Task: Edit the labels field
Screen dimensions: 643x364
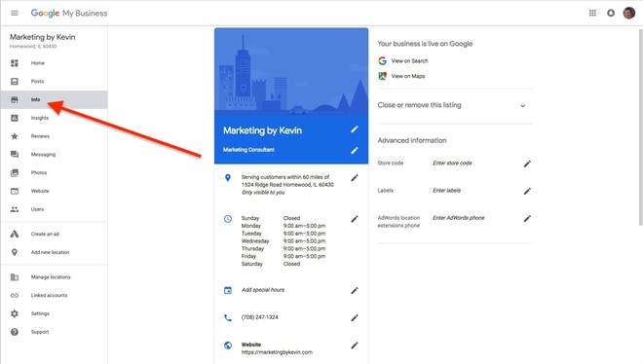Action: point(527,191)
